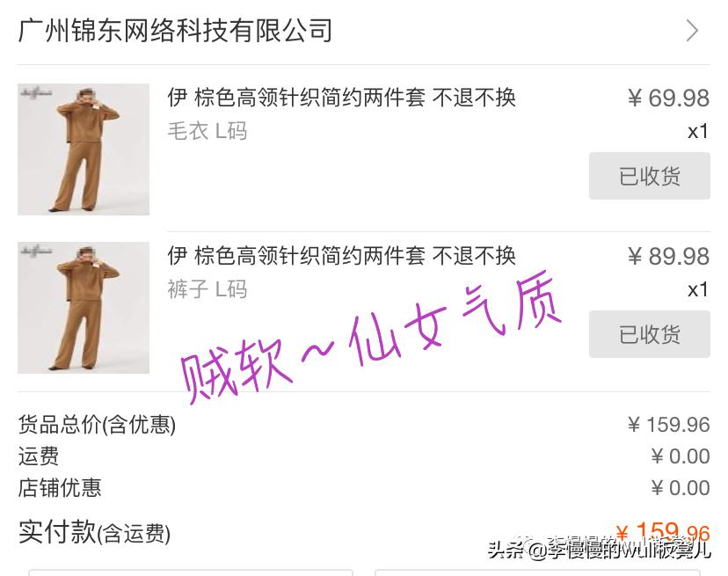The width and height of the screenshot is (728, 576).
Task: Click the orange ¥159.96 paid amount
Action: tap(663, 531)
